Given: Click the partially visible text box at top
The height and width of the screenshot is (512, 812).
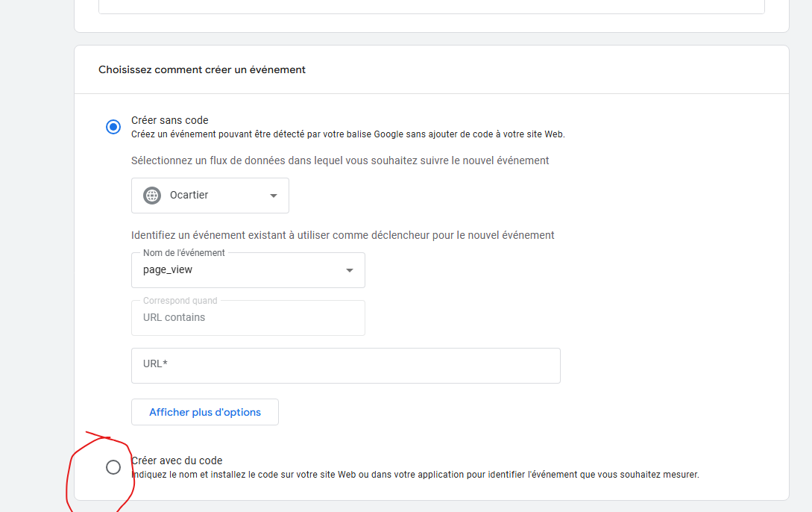Looking at the screenshot, I should coord(431,7).
